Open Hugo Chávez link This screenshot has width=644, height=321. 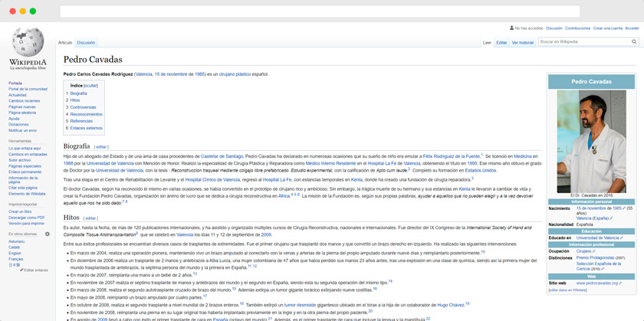click(x=451, y=306)
